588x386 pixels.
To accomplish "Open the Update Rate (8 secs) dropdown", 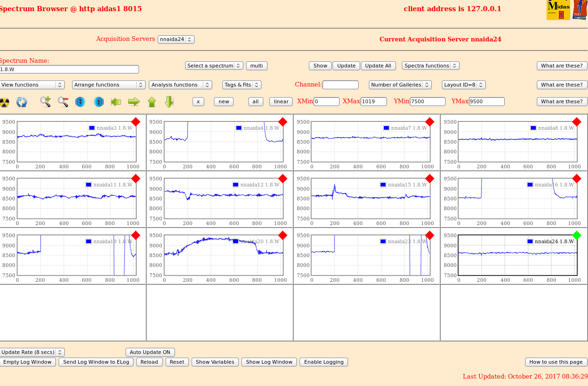I will pos(32,352).
